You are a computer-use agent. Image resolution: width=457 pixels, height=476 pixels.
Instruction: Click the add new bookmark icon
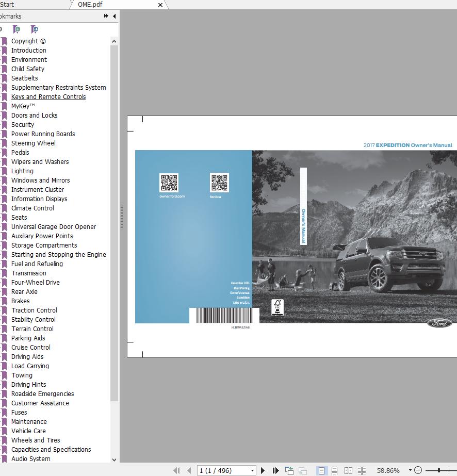pyautogui.click(x=17, y=29)
